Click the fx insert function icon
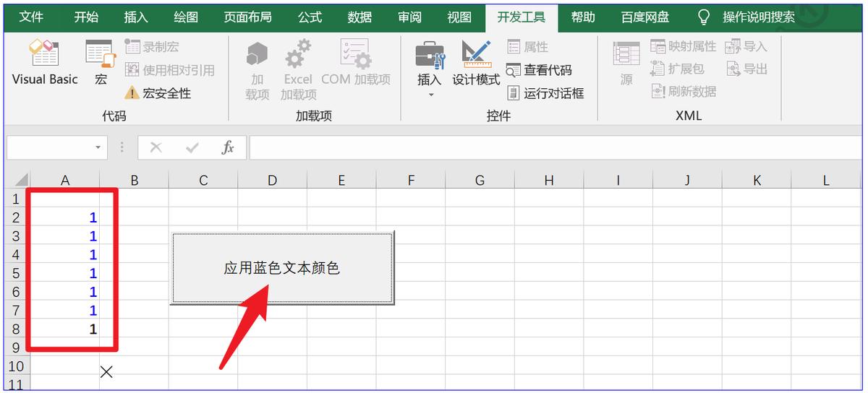 click(x=228, y=148)
